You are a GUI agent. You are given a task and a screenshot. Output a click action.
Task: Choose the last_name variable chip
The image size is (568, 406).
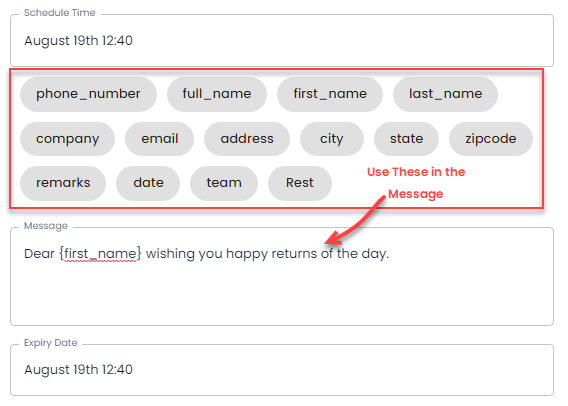445,94
